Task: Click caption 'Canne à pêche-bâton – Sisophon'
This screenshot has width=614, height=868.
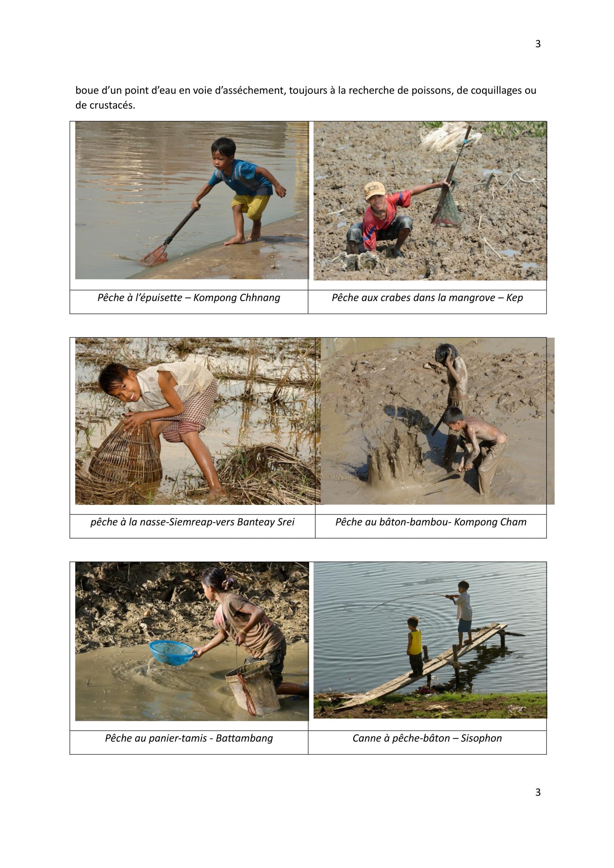Action: click(427, 738)
